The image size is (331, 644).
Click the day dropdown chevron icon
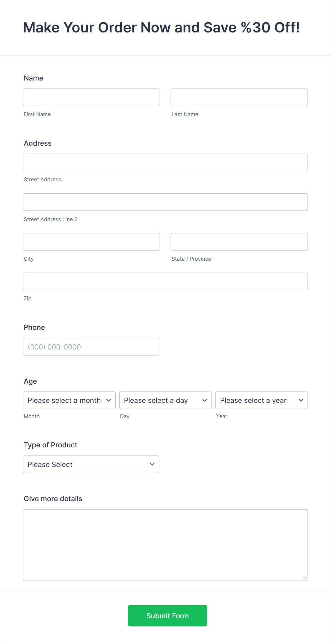tap(205, 400)
